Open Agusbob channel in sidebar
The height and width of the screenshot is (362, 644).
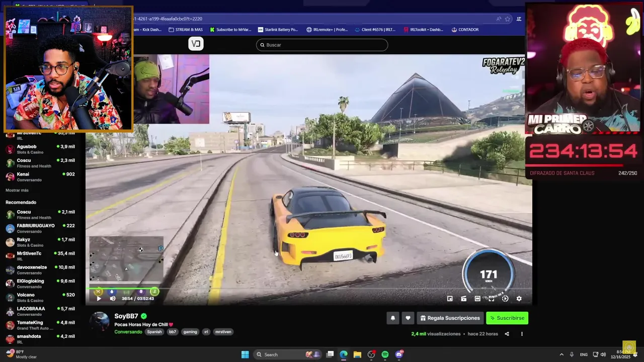(40, 149)
